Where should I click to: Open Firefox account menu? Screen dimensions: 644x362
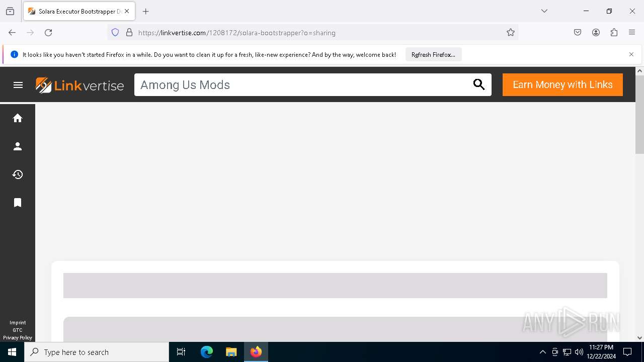click(596, 33)
